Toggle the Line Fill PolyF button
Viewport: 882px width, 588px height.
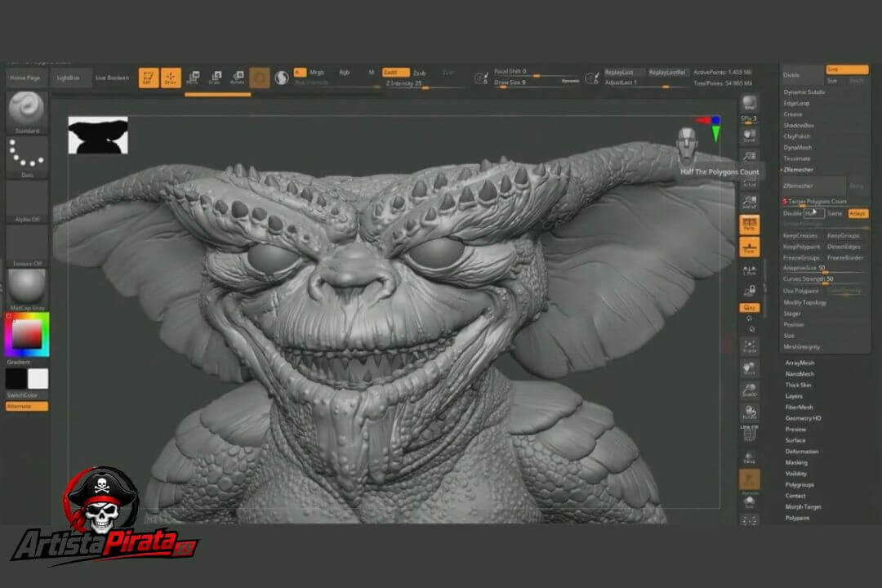tap(749, 434)
